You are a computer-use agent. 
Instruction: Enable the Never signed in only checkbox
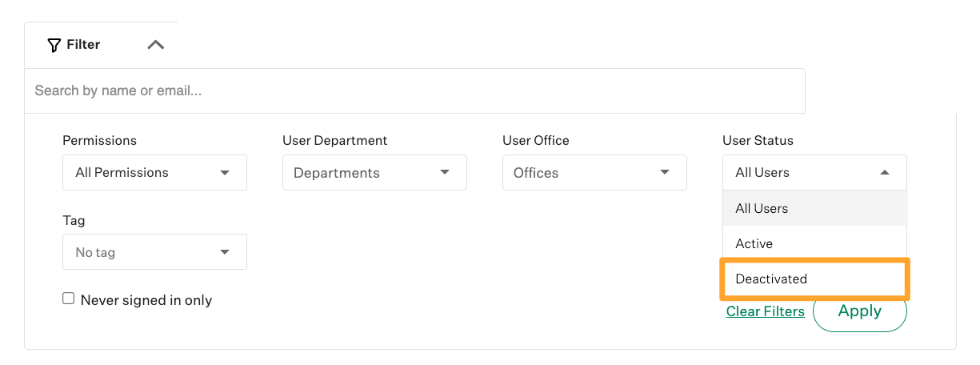coord(69,299)
